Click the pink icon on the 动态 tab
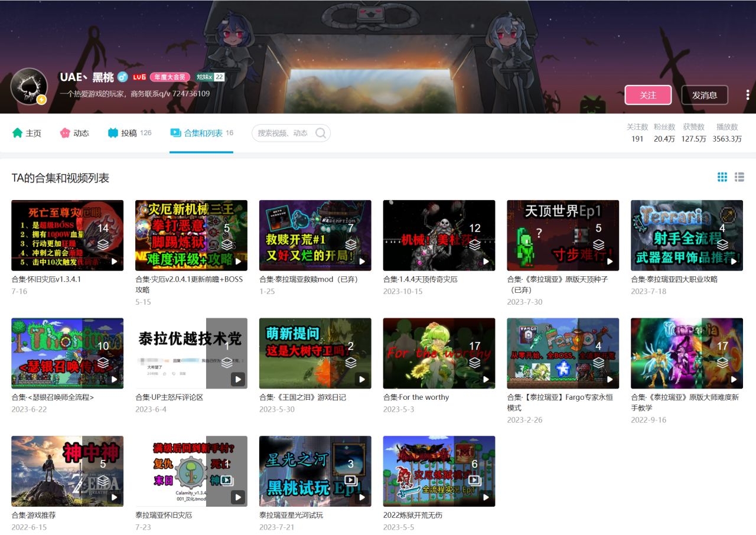Screen dimensions: 756x535 coord(65,133)
